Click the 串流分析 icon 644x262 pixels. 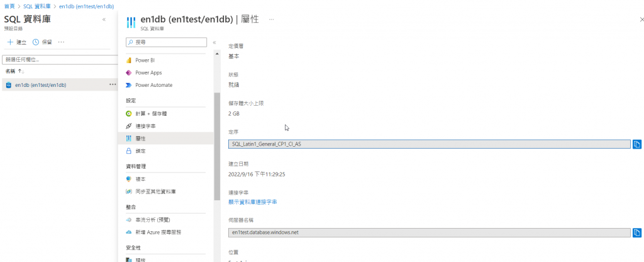(x=128, y=220)
